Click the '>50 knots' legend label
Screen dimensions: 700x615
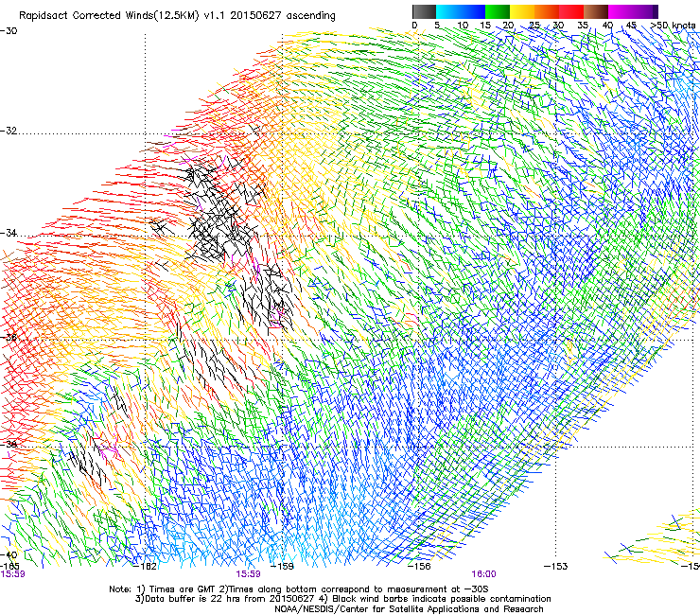coord(673,26)
